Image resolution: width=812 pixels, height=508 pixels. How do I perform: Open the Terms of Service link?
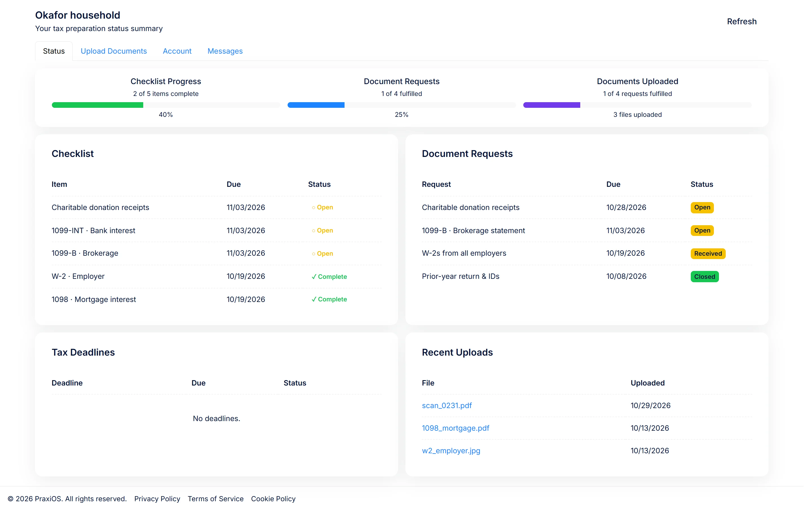coord(215,499)
